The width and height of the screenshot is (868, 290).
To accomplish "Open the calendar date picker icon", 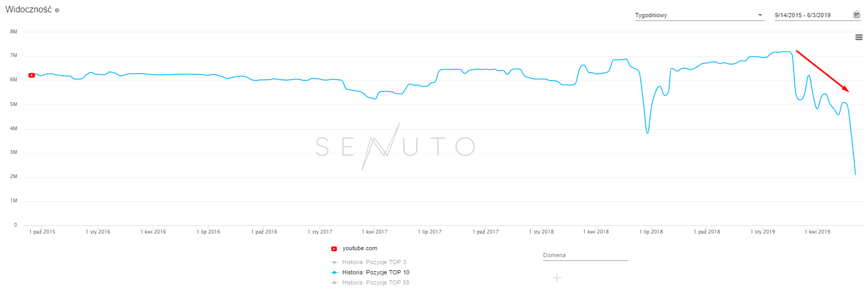I will [x=856, y=15].
